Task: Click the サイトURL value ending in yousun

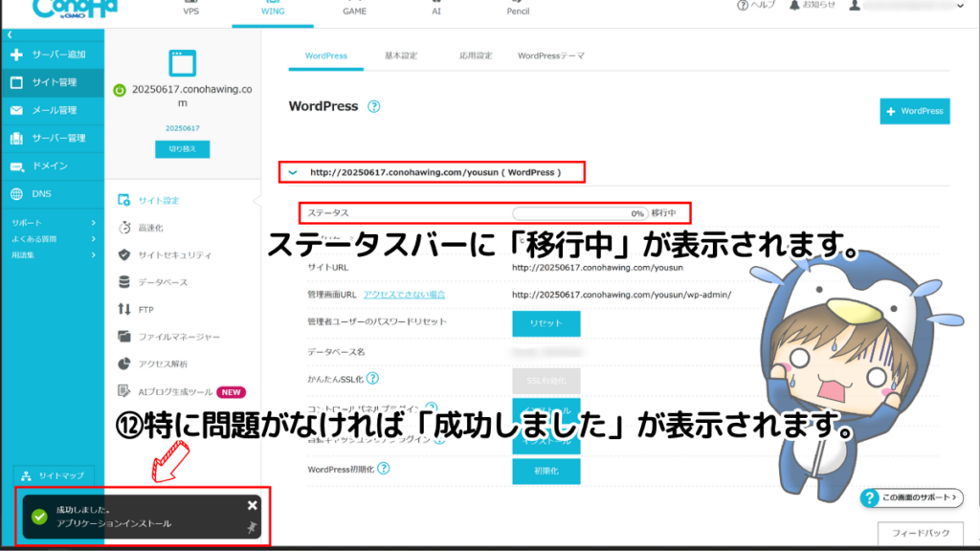Action: click(597, 268)
